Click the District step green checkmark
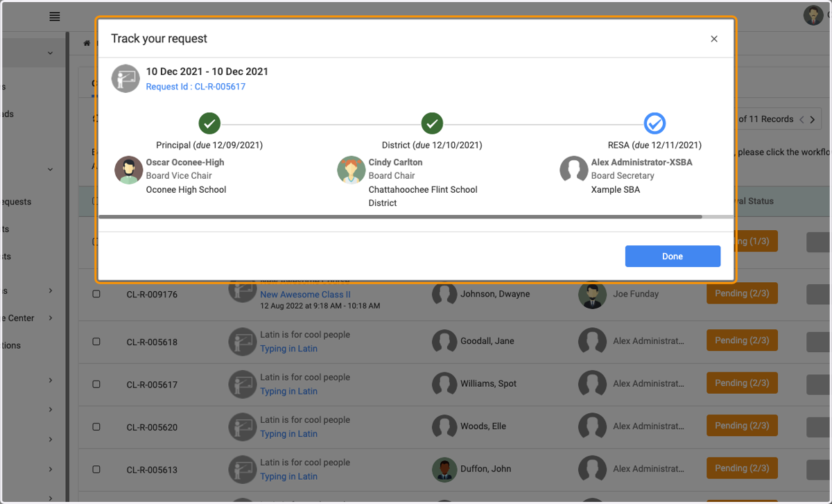Image resolution: width=832 pixels, height=504 pixels. pyautogui.click(x=432, y=123)
